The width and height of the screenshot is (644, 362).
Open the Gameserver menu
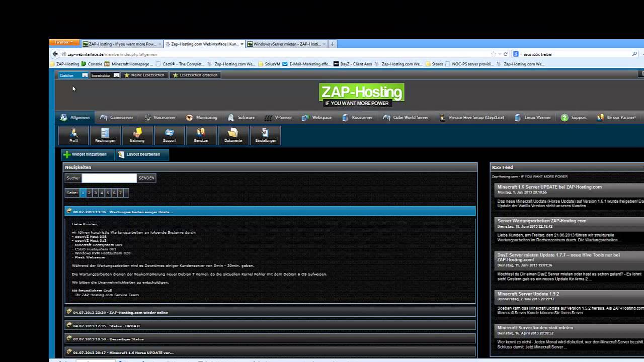[x=116, y=118]
